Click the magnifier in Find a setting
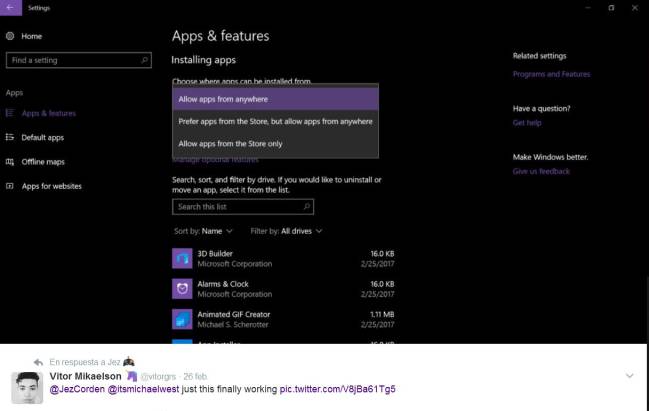Image resolution: width=649 pixels, height=411 pixels. pyautogui.click(x=144, y=60)
